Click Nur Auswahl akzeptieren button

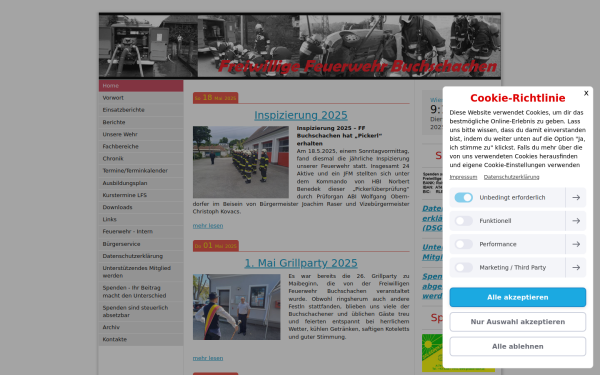517,322
